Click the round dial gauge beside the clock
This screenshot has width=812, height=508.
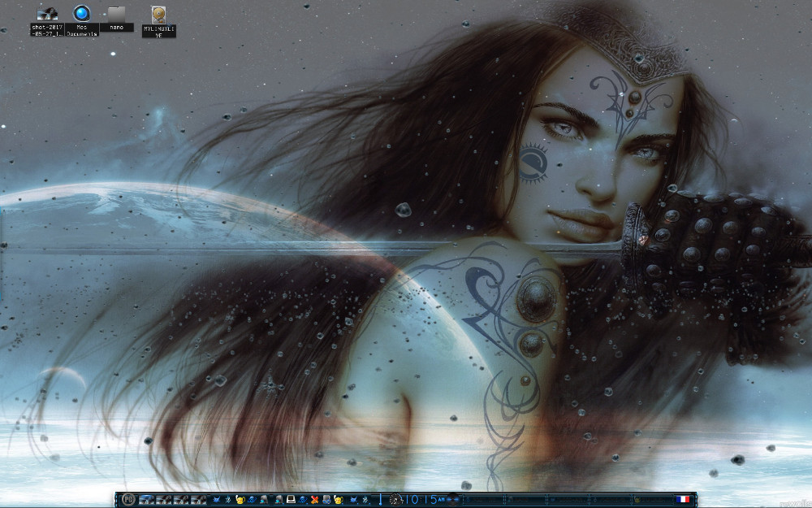point(395,500)
